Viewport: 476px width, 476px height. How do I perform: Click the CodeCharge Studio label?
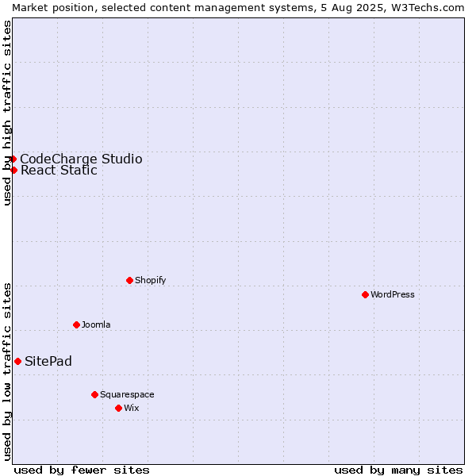point(81,159)
